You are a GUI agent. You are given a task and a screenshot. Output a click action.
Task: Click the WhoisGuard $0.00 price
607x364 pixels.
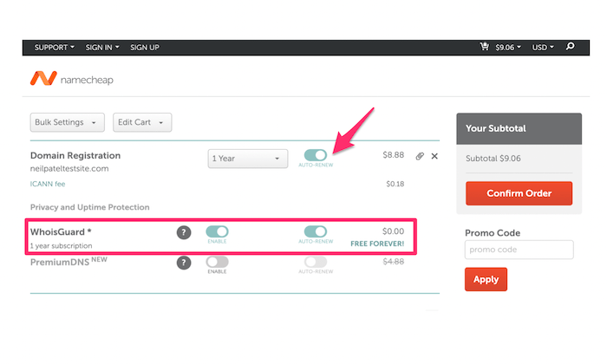coord(393,231)
